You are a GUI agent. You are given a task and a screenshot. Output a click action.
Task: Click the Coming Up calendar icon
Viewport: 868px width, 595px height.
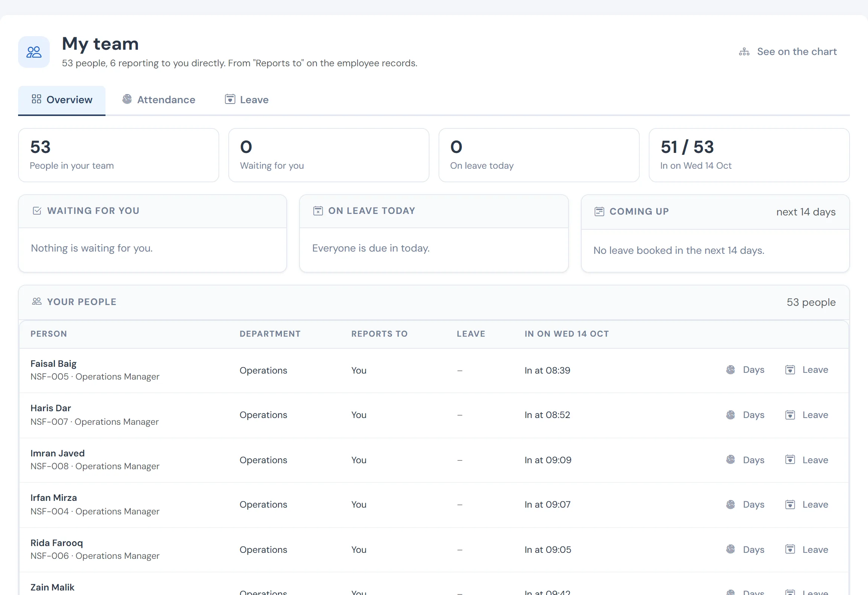tap(599, 211)
